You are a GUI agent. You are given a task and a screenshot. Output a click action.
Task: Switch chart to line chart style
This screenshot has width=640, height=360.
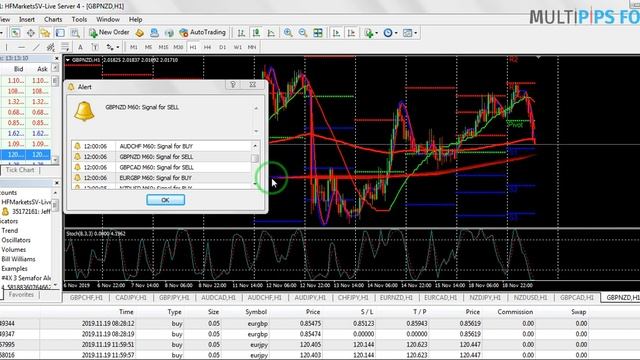pos(271,33)
